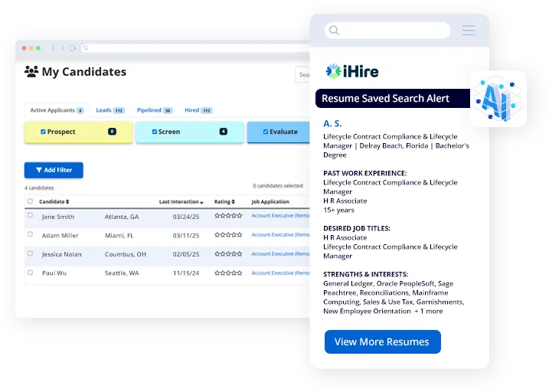Select the Paul Wu row checkbox
Image resolution: width=549 pixels, height=392 pixels.
pyautogui.click(x=30, y=273)
